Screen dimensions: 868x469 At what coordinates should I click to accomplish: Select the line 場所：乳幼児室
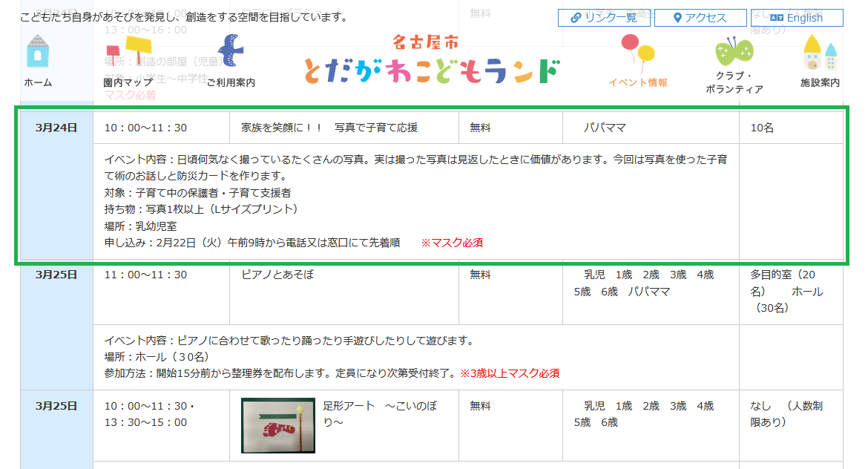pos(141,226)
